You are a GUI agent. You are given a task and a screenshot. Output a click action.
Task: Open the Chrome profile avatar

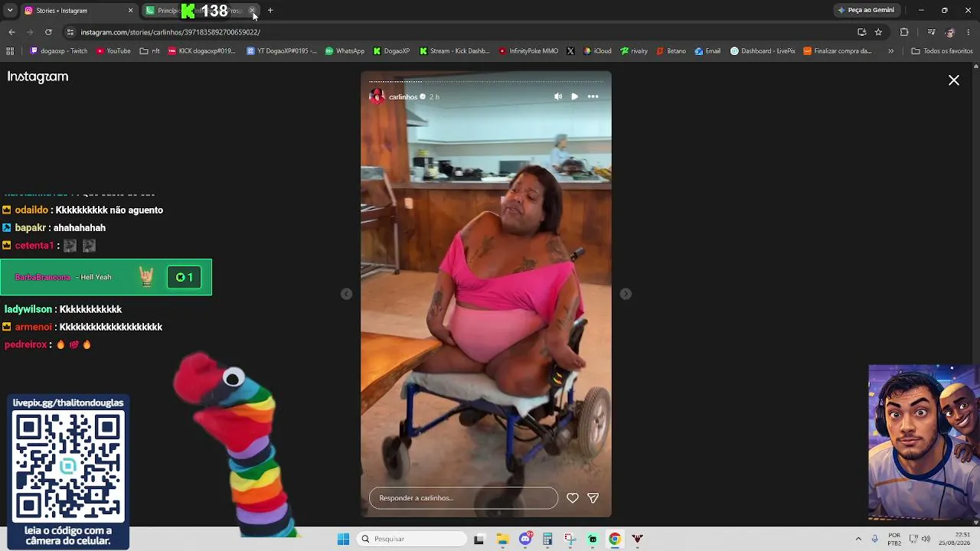coord(950,32)
